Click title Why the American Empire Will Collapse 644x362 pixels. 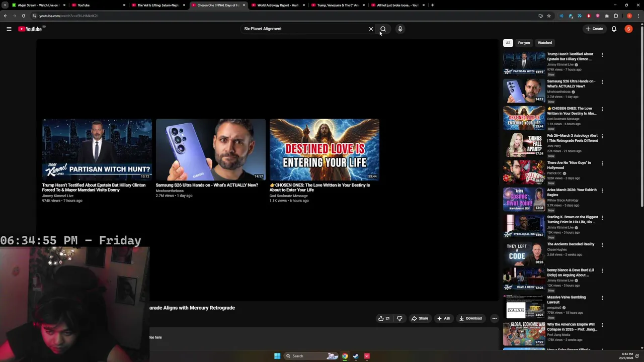(572, 327)
